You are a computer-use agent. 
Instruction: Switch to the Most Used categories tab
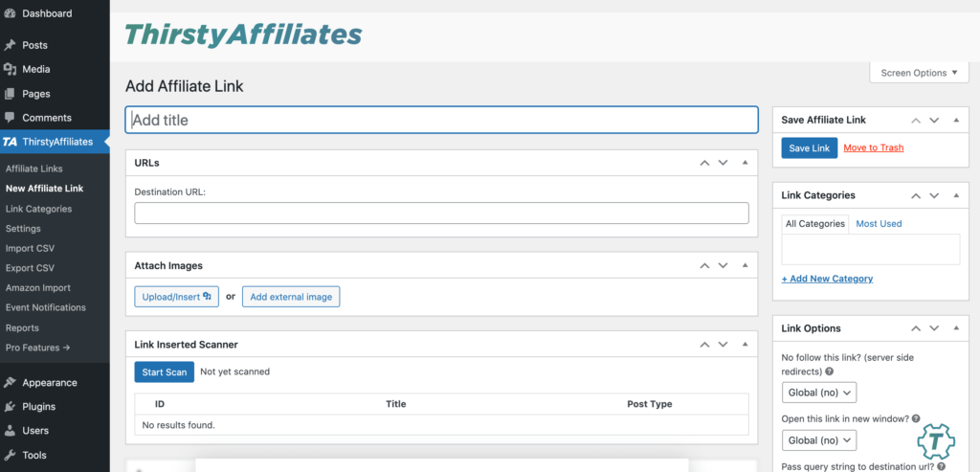coord(879,224)
